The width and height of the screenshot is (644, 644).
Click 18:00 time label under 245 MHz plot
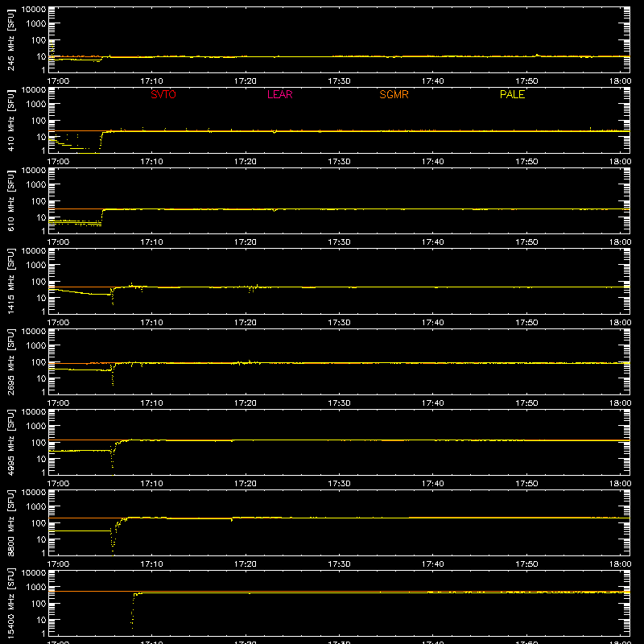pyautogui.click(x=620, y=81)
